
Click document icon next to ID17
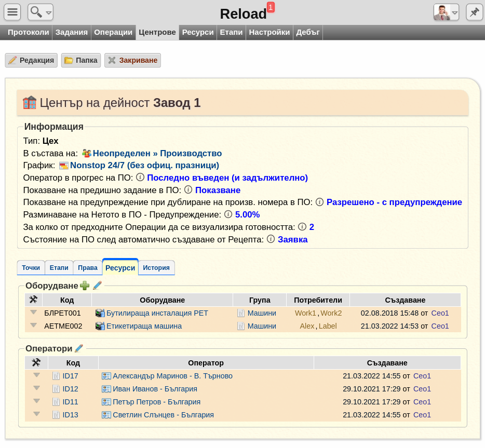(x=56, y=376)
